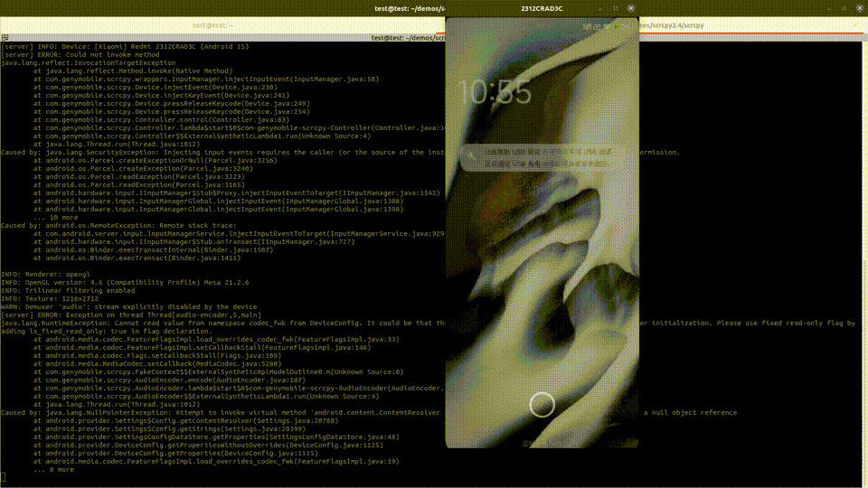The width and height of the screenshot is (868, 488).
Task: Click the 'INFO: Texture: 1216x2712' line
Action: 52,299
